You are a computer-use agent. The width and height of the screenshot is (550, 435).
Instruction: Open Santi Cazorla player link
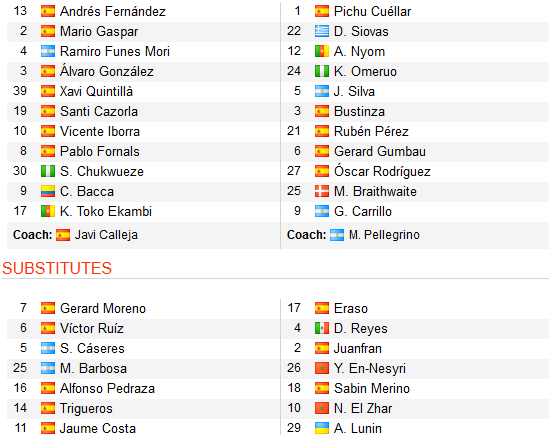pos(99,112)
